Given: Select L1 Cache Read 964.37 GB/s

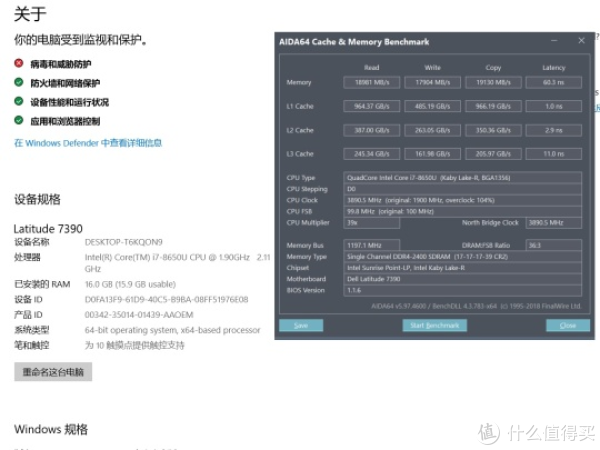Looking at the screenshot, I should (x=372, y=106).
